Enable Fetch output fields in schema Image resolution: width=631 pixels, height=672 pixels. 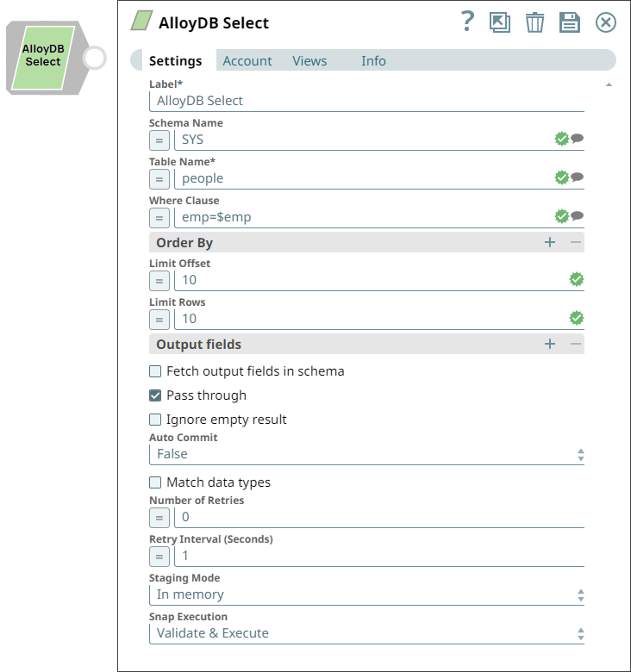(x=156, y=371)
